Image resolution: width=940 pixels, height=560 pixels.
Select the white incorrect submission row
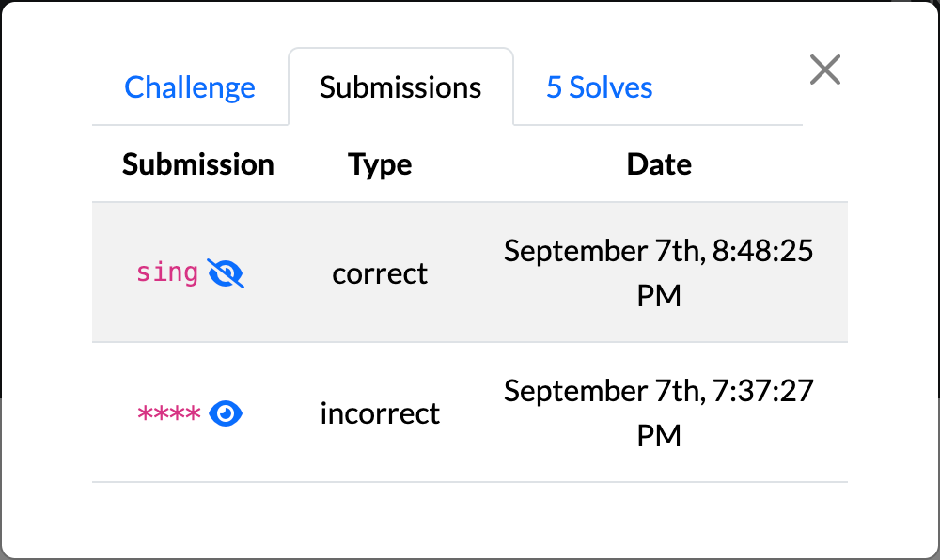(x=470, y=412)
